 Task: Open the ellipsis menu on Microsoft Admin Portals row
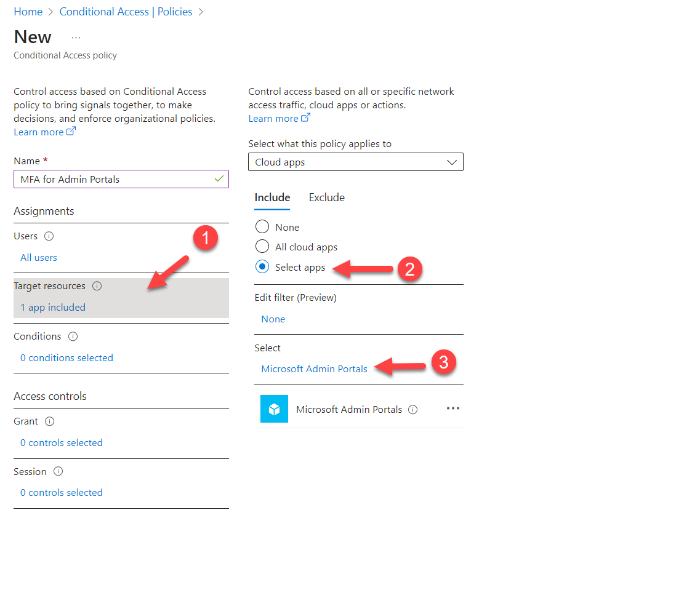(x=453, y=409)
